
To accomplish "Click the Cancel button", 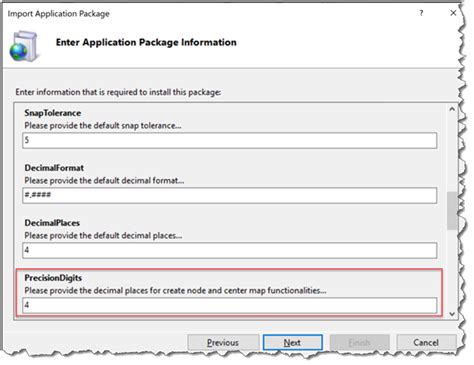I will [426, 342].
